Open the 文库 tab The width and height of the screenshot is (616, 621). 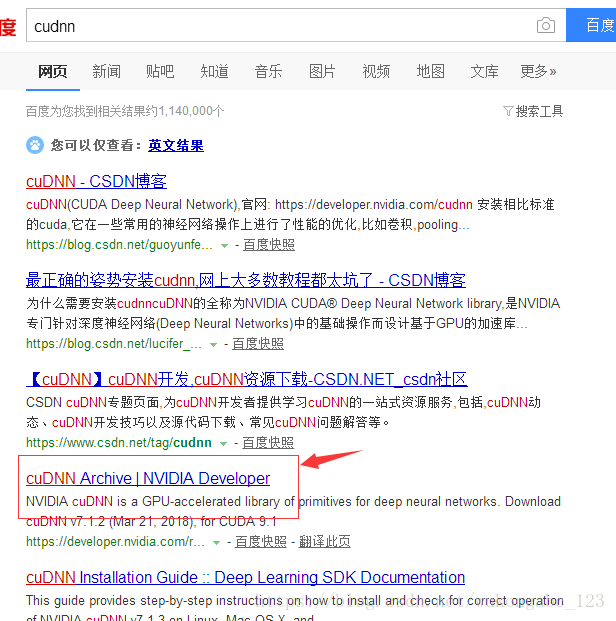click(484, 72)
